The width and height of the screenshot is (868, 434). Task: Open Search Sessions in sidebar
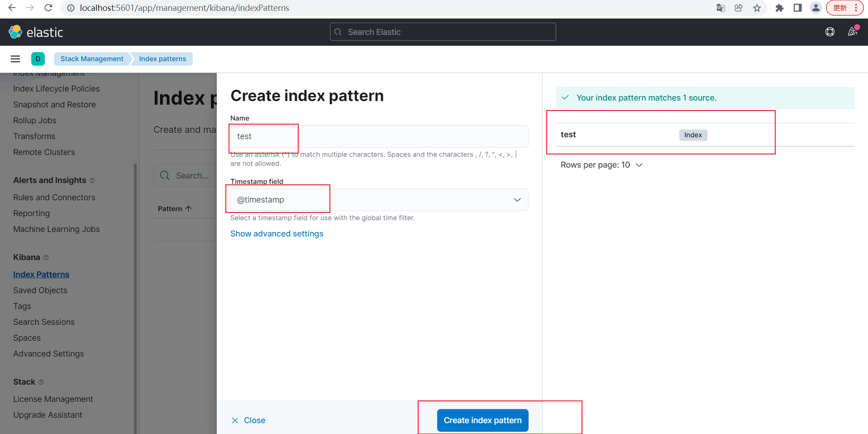[x=44, y=322]
